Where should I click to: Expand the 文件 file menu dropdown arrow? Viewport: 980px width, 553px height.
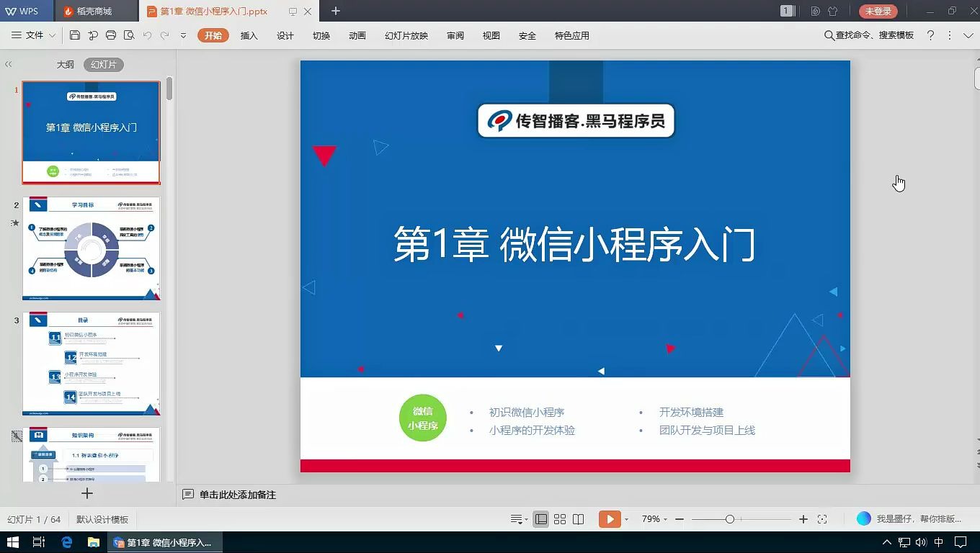(x=50, y=35)
